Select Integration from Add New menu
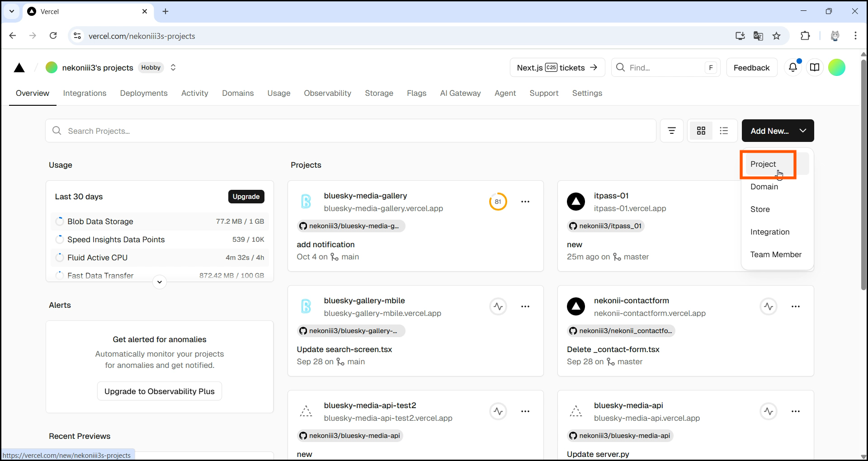 777,232
